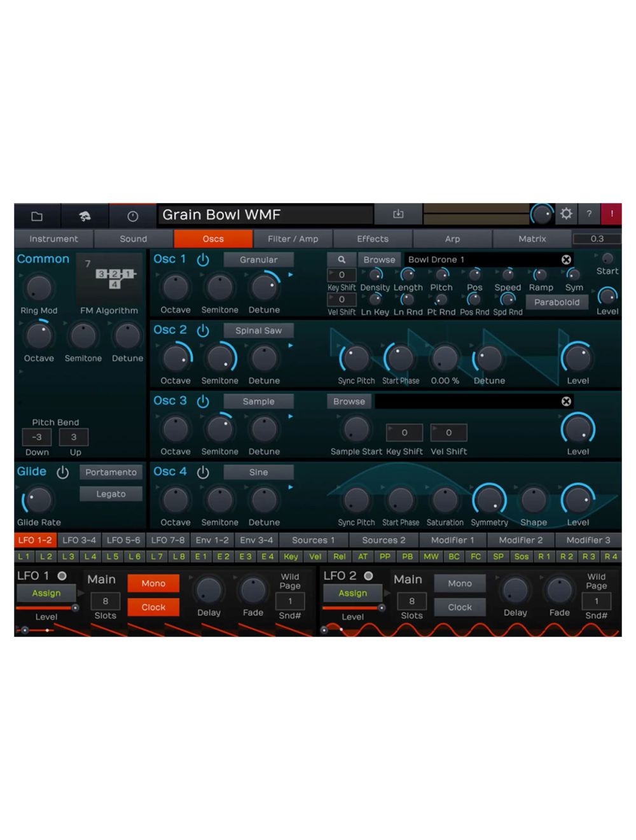Open the Granular mode selector for Osc 1

(x=259, y=260)
